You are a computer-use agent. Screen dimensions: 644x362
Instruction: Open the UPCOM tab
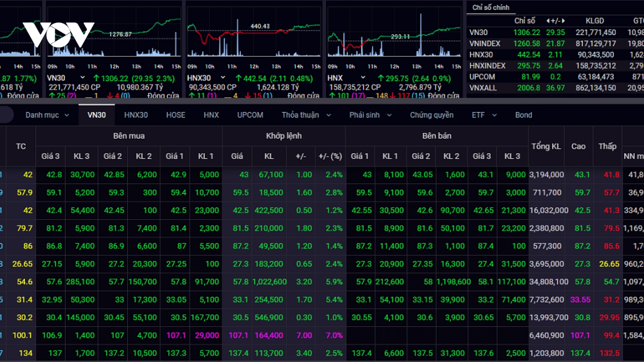click(x=250, y=115)
